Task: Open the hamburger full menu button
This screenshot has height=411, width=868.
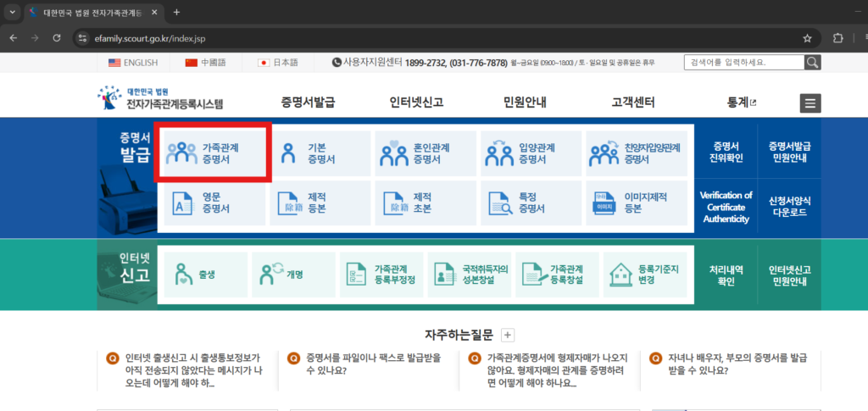Action: pyautogui.click(x=810, y=103)
